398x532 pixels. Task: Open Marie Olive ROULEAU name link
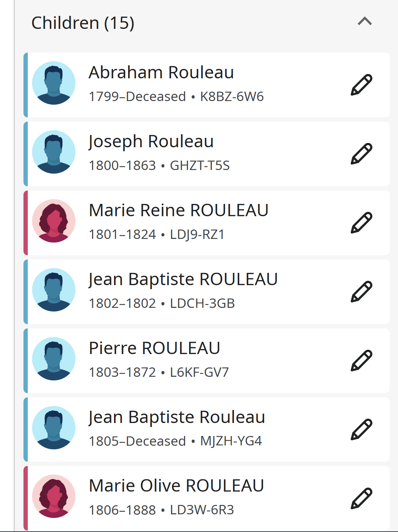(176, 486)
